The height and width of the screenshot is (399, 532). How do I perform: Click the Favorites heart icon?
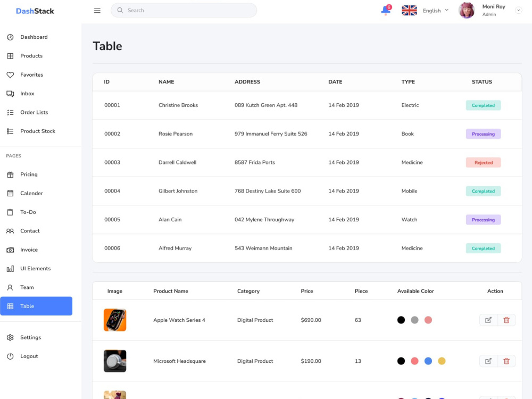tap(10, 74)
